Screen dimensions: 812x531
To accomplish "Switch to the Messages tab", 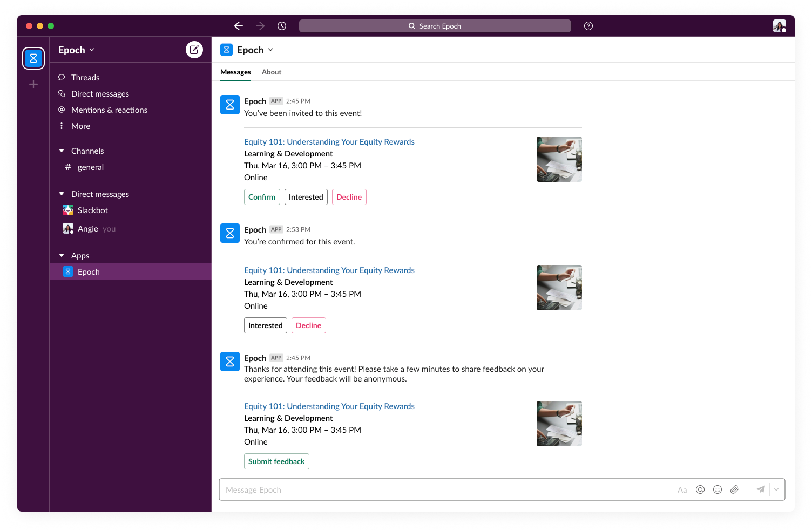I will tap(235, 72).
